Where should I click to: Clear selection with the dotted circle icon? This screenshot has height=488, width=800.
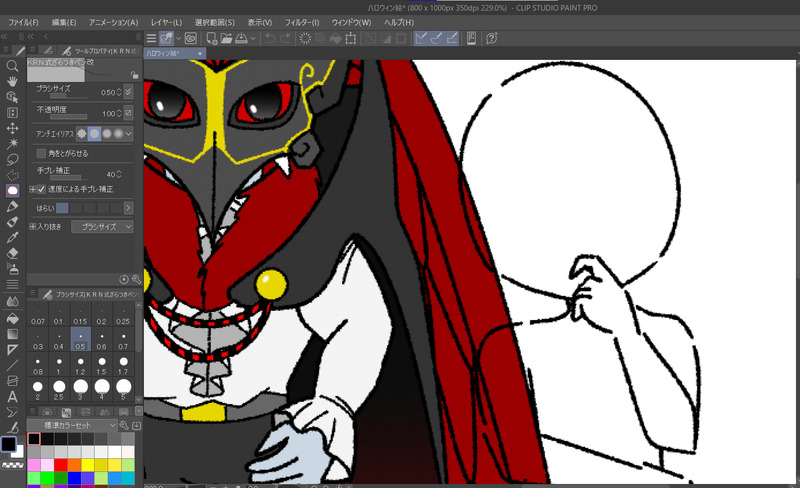[x=305, y=38]
